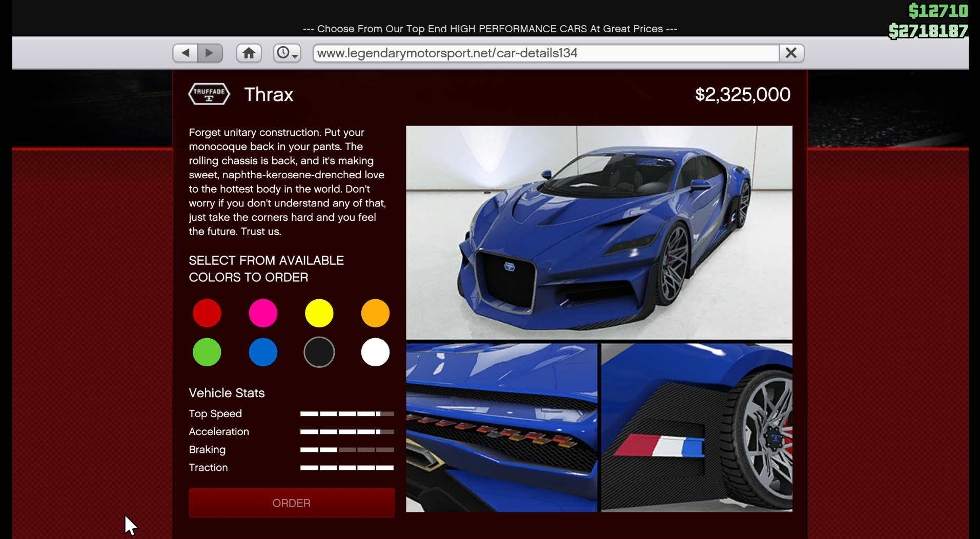View the wheel and flag detail photo
This screenshot has width=980, height=539.
pos(697,427)
